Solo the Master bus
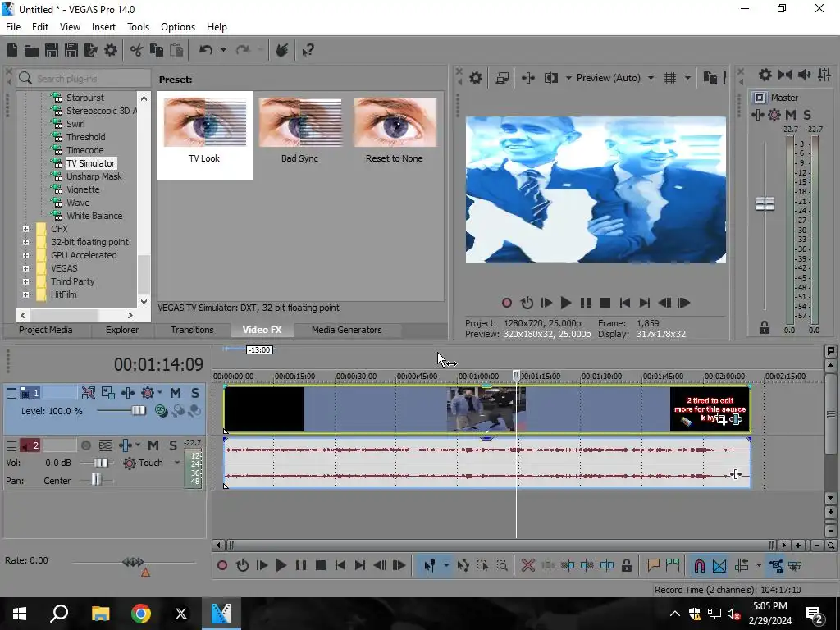The width and height of the screenshot is (840, 630). click(x=807, y=115)
